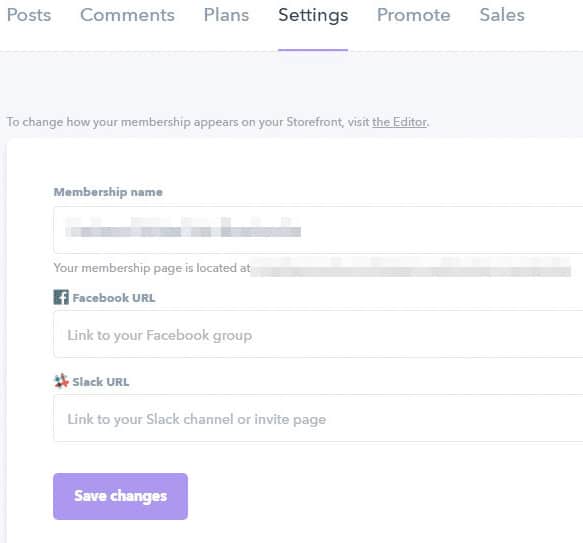Click the Membership name label
The height and width of the screenshot is (543, 583).
(108, 192)
